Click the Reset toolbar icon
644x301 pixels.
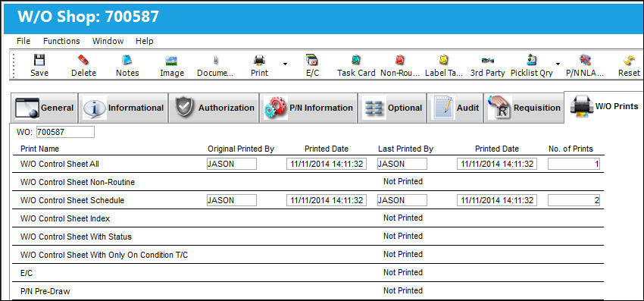click(x=629, y=61)
